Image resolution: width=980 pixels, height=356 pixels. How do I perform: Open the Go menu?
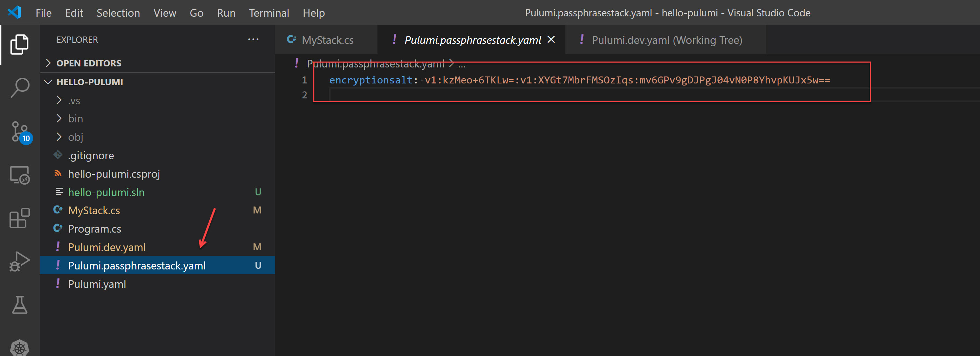pyautogui.click(x=197, y=13)
